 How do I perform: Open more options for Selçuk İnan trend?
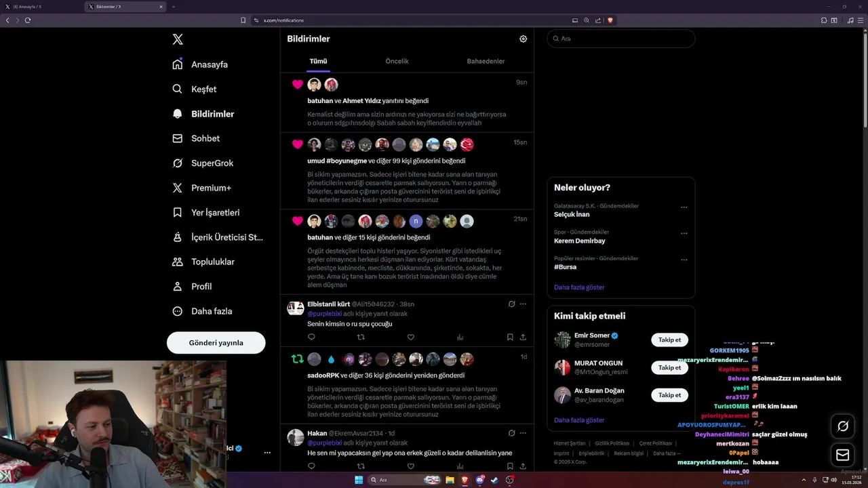pos(684,207)
